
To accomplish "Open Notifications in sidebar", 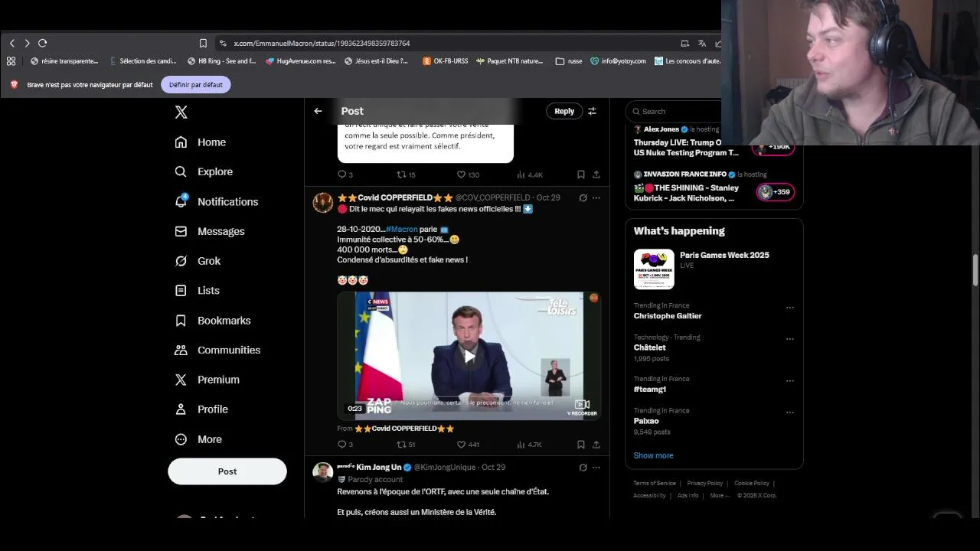I will coord(217,202).
